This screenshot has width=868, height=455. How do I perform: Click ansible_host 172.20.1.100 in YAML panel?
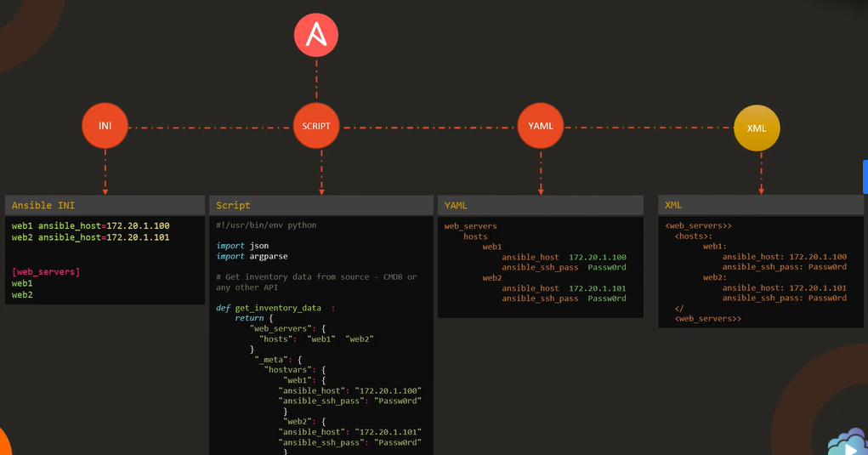click(564, 258)
